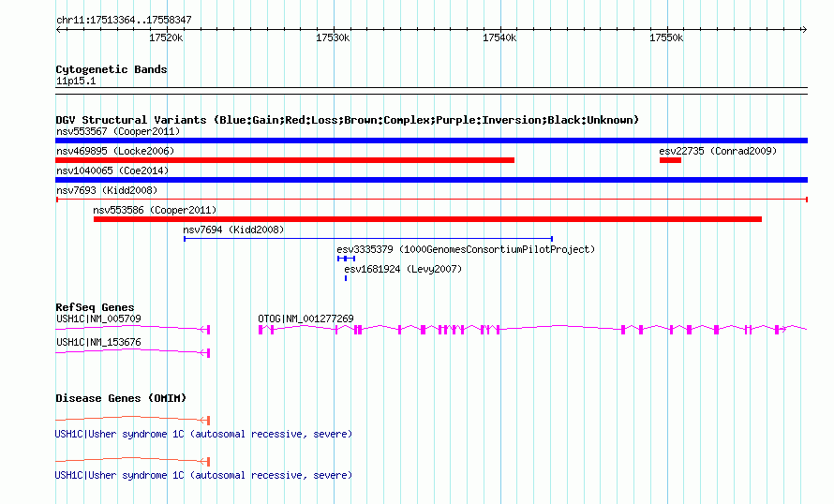Open the upper USH1C Usher syndrome 1C link
The height and width of the screenshot is (504, 834).
(x=203, y=435)
